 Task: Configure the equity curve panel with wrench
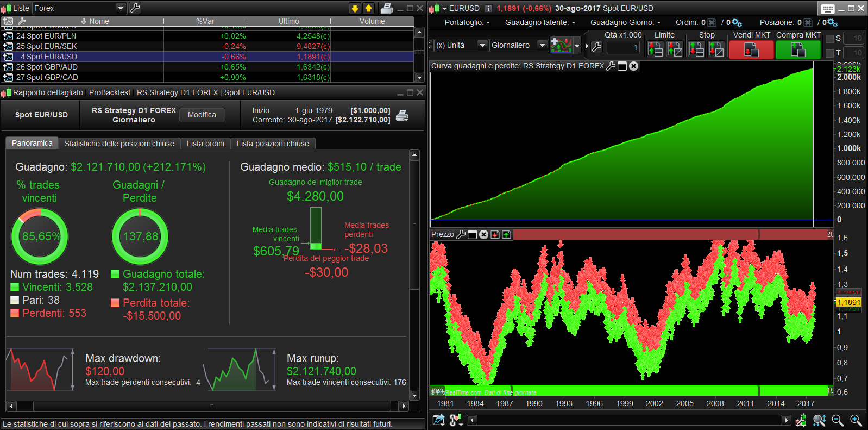(x=611, y=66)
